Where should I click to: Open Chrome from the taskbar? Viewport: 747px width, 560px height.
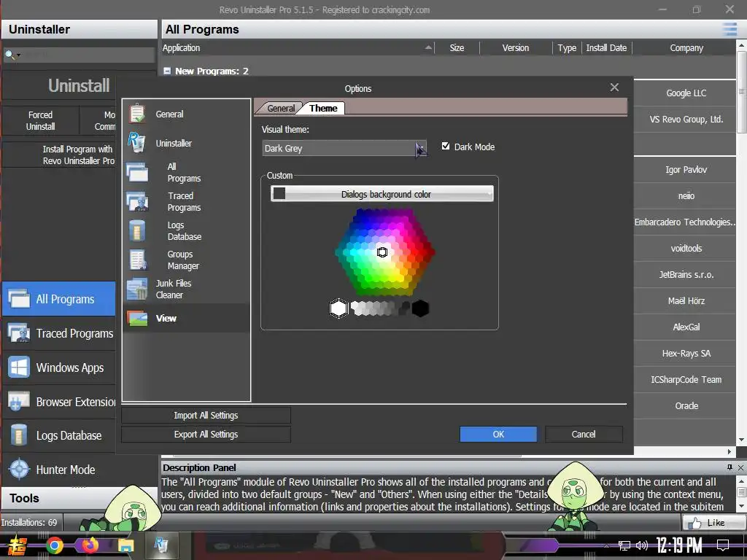click(x=55, y=545)
